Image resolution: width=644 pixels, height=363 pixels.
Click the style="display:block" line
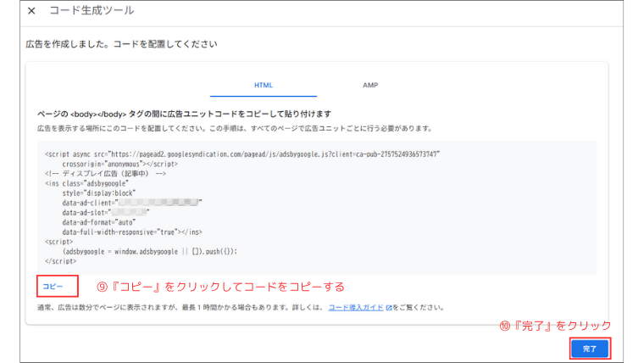pyautogui.click(x=99, y=193)
